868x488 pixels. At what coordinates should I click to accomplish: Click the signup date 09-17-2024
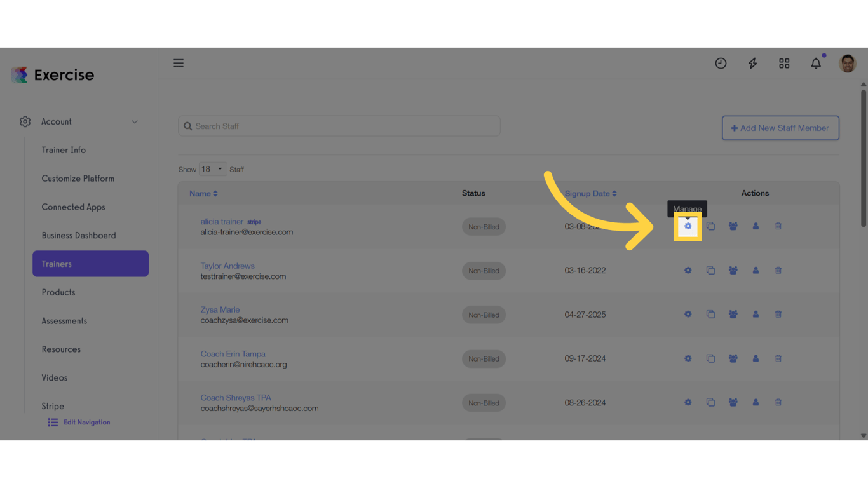click(x=585, y=358)
